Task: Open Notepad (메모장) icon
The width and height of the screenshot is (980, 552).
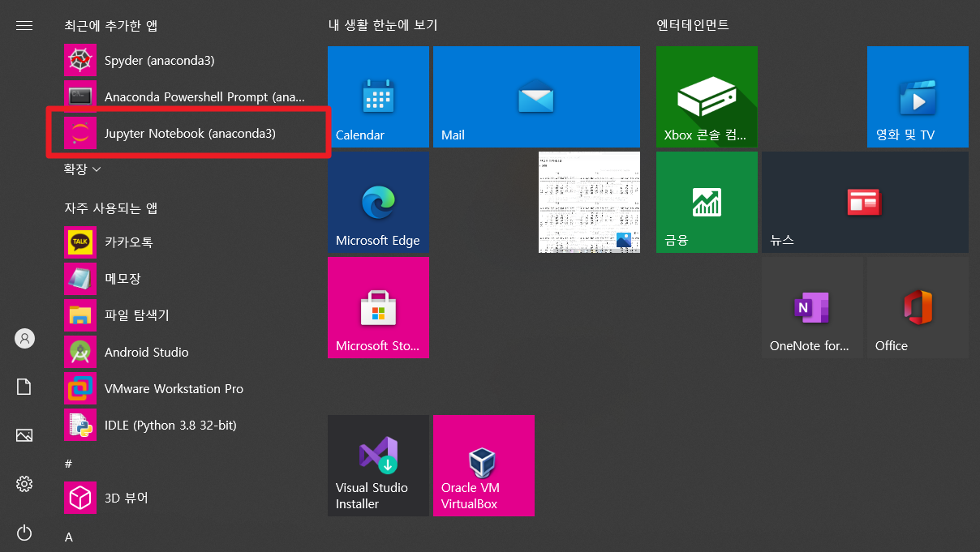Action: (x=80, y=278)
